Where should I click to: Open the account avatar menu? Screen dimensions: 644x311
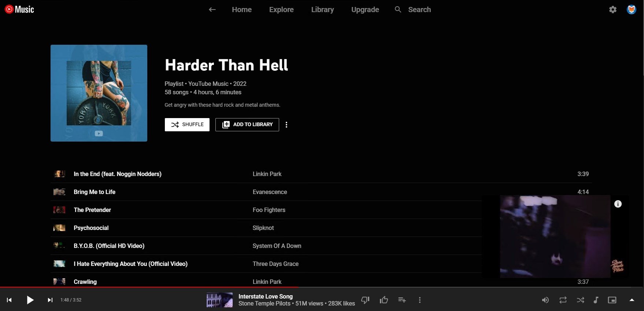631,10
